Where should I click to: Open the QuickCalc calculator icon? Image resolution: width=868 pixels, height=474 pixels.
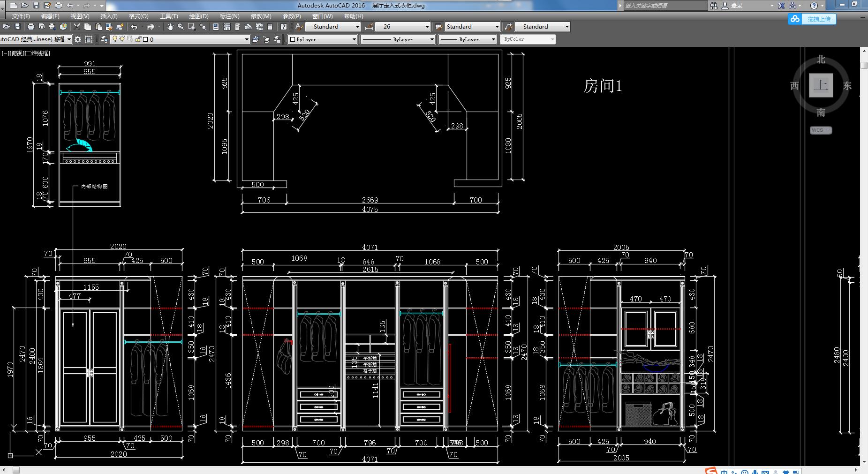click(270, 27)
